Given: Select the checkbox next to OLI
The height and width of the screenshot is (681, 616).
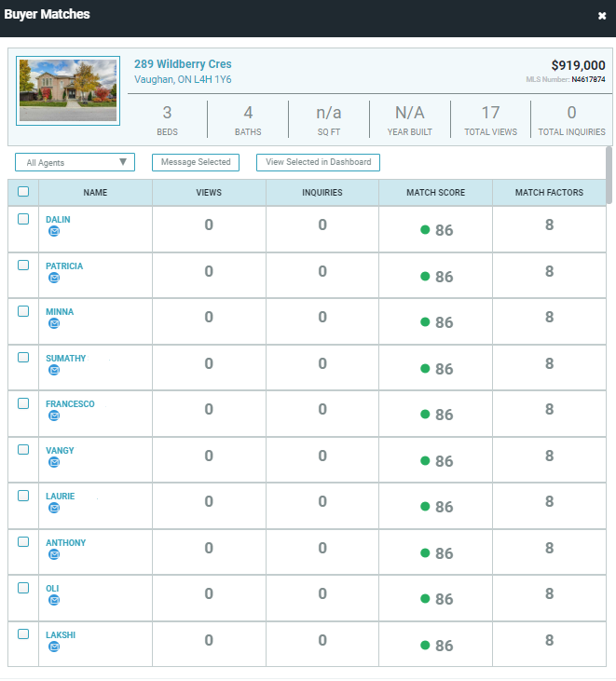Looking at the screenshot, I should 23,589.
